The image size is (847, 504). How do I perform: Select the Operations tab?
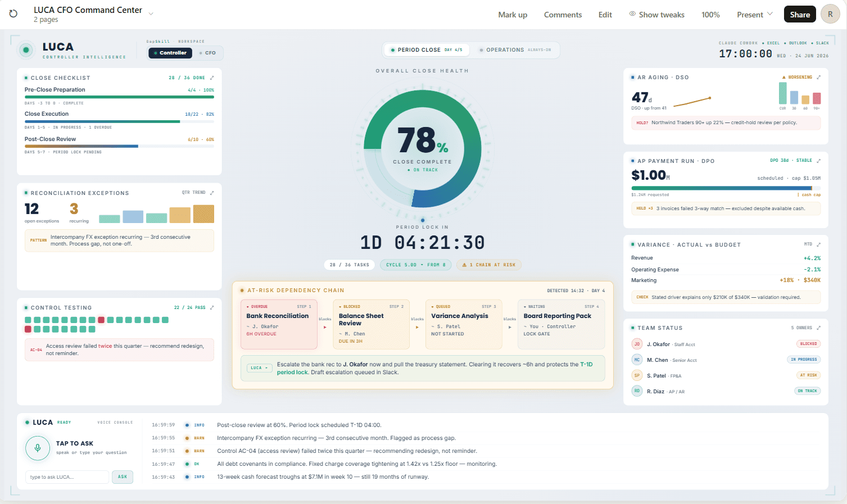[x=515, y=50]
